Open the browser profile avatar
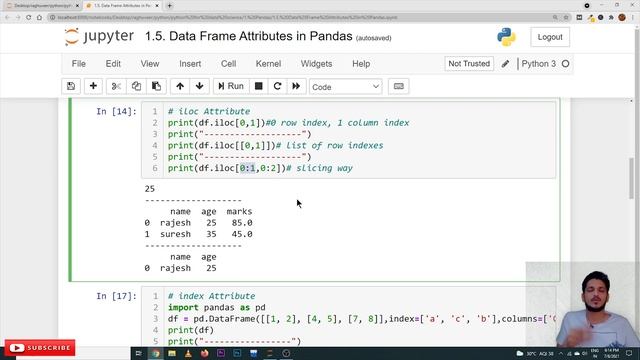 (622, 18)
